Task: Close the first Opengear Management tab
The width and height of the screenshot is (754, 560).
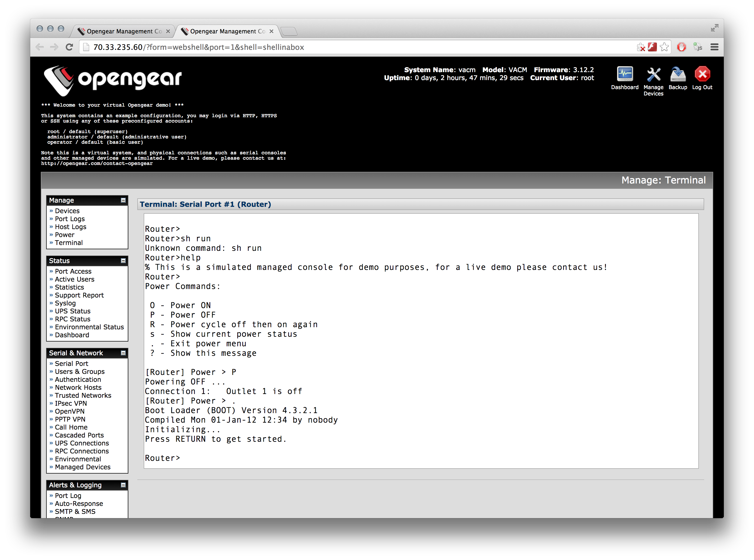Action: coord(168,31)
